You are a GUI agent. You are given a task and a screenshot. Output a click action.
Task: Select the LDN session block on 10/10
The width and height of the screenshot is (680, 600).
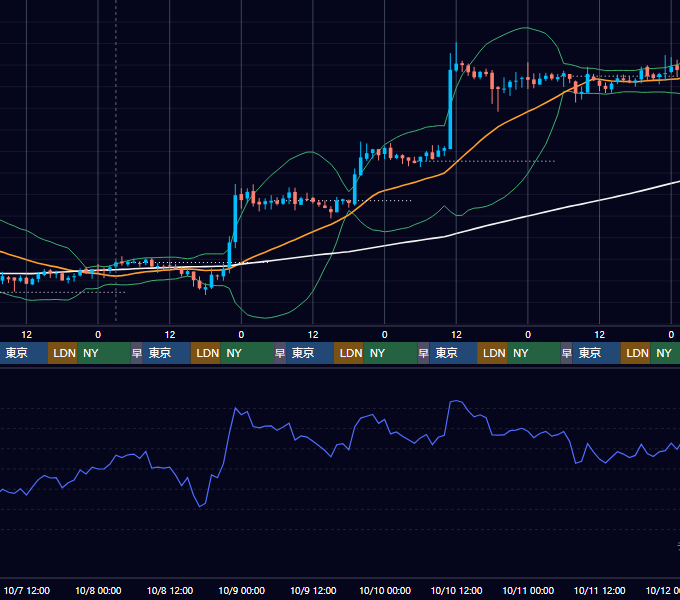point(492,353)
